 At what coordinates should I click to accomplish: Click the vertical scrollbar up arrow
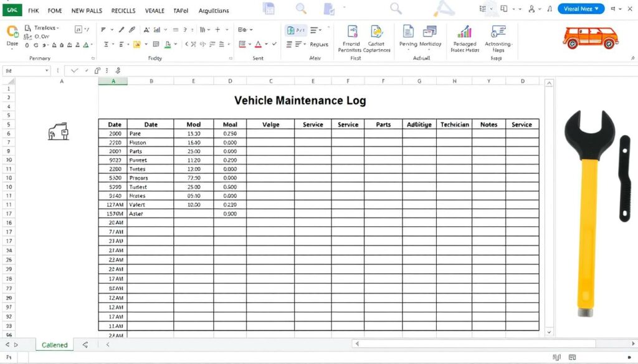point(549,83)
